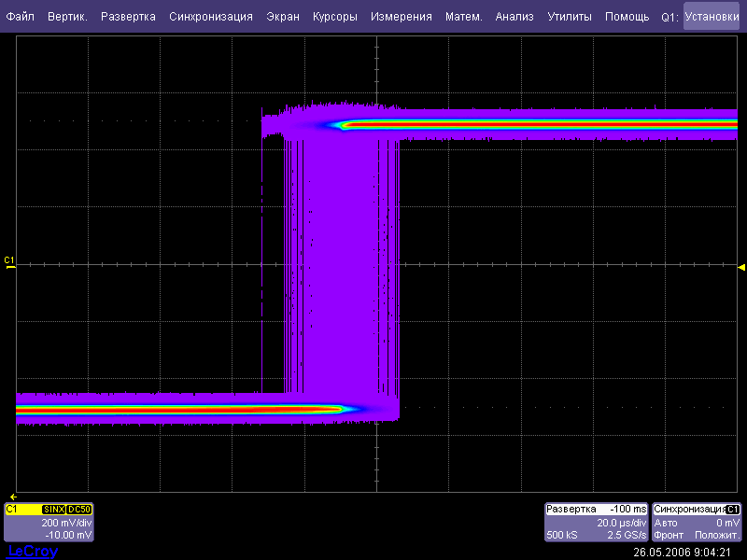Open the Файл menu

click(x=20, y=17)
